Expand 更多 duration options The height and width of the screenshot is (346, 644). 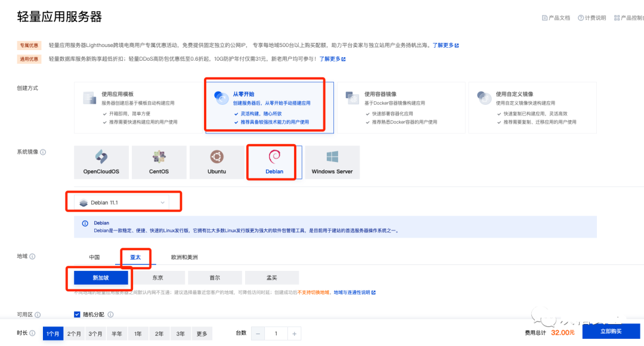(202, 333)
